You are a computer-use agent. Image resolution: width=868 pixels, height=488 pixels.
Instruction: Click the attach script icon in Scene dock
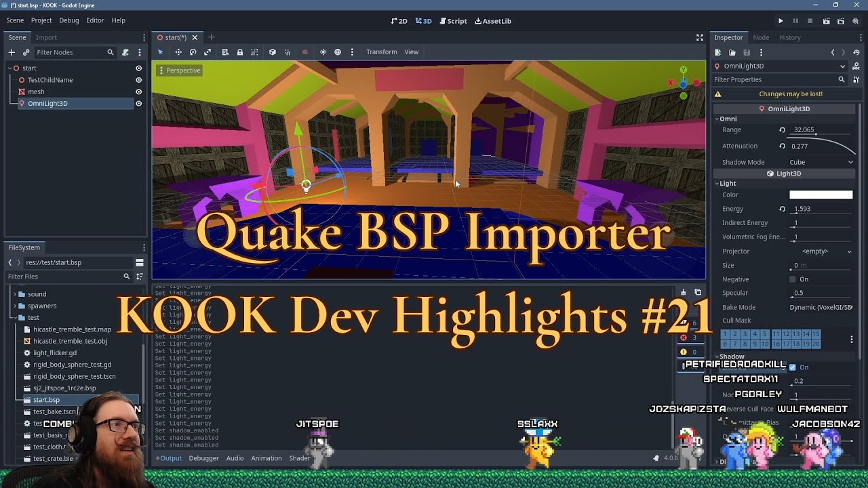(x=125, y=52)
